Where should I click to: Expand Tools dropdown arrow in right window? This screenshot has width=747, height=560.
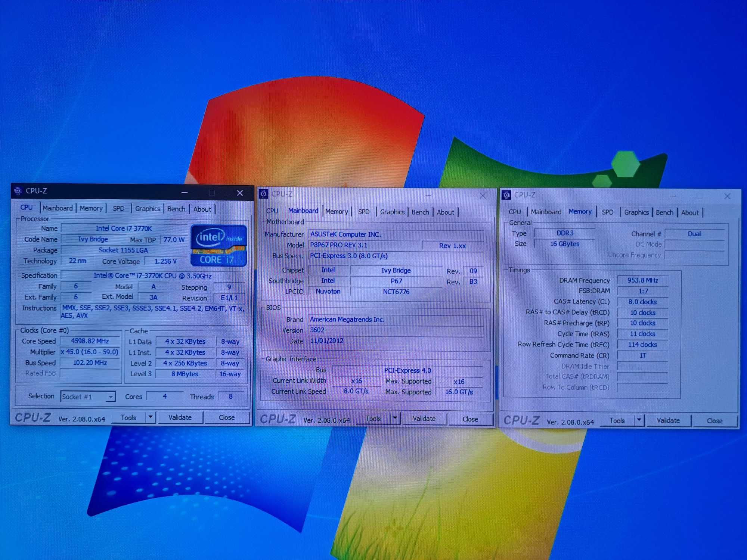[x=639, y=420]
